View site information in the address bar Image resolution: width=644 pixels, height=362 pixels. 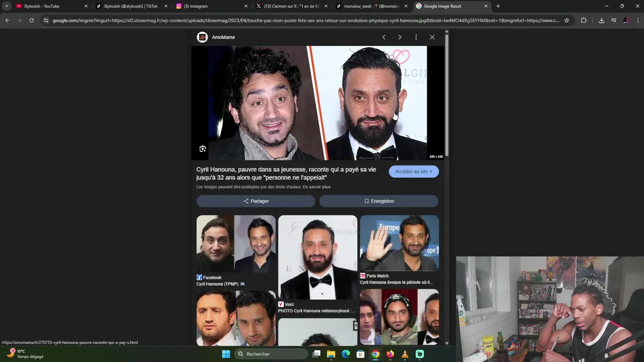(46, 20)
